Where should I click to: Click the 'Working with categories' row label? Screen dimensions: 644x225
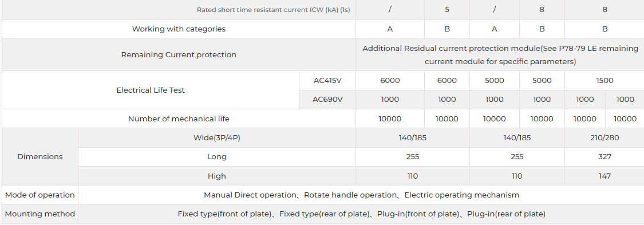179,29
